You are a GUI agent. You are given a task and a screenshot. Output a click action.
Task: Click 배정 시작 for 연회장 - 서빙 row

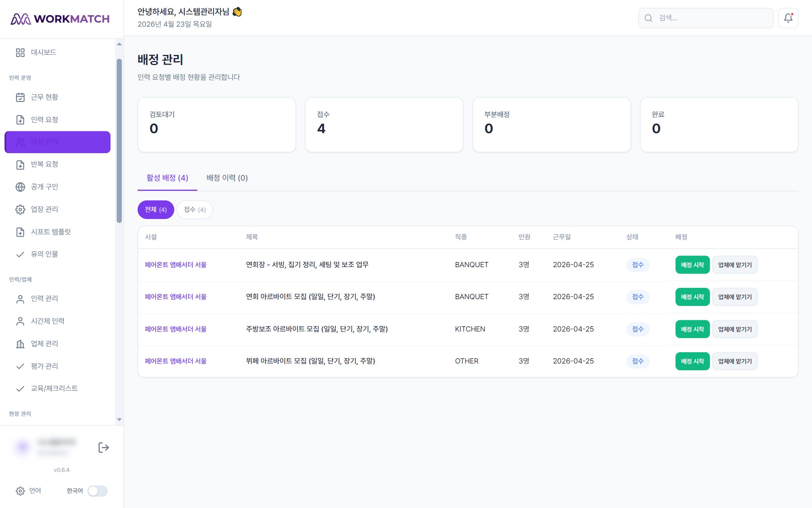692,265
